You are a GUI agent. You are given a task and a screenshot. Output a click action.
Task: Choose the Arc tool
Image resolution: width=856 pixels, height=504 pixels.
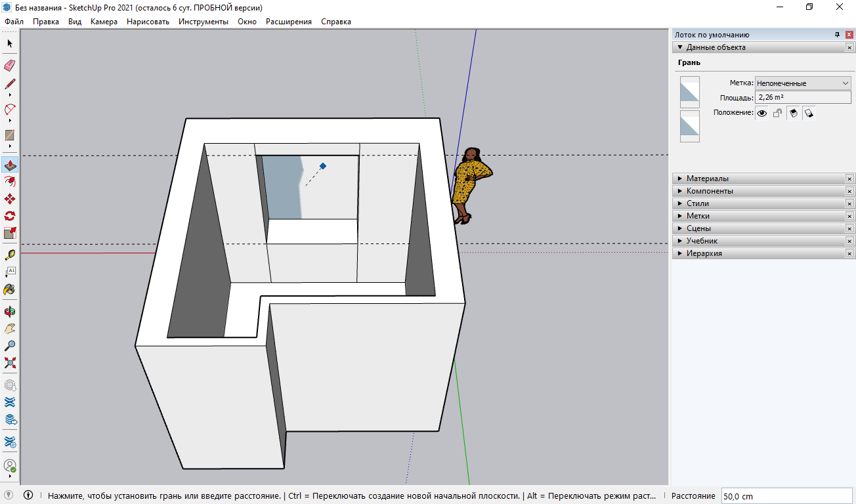pos(10,109)
